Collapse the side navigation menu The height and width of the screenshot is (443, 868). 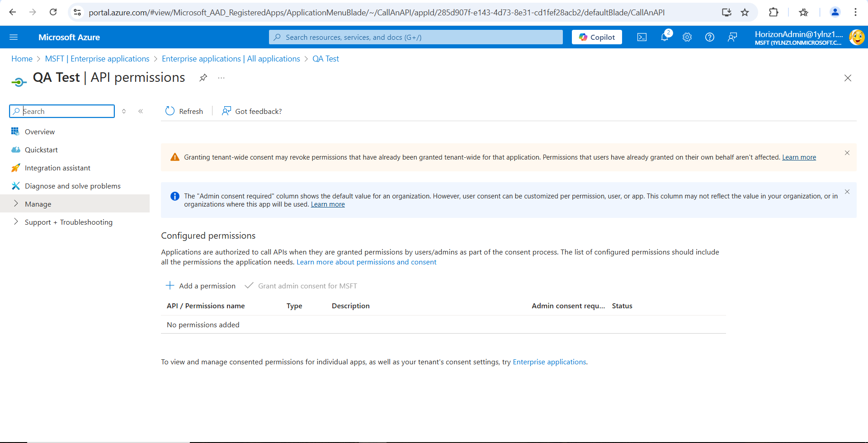click(141, 111)
